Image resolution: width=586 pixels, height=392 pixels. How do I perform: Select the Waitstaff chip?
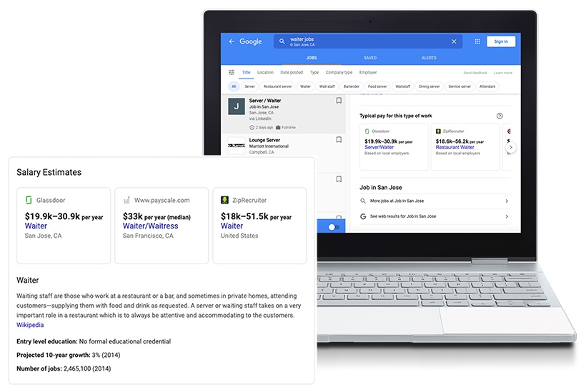pyautogui.click(x=402, y=86)
